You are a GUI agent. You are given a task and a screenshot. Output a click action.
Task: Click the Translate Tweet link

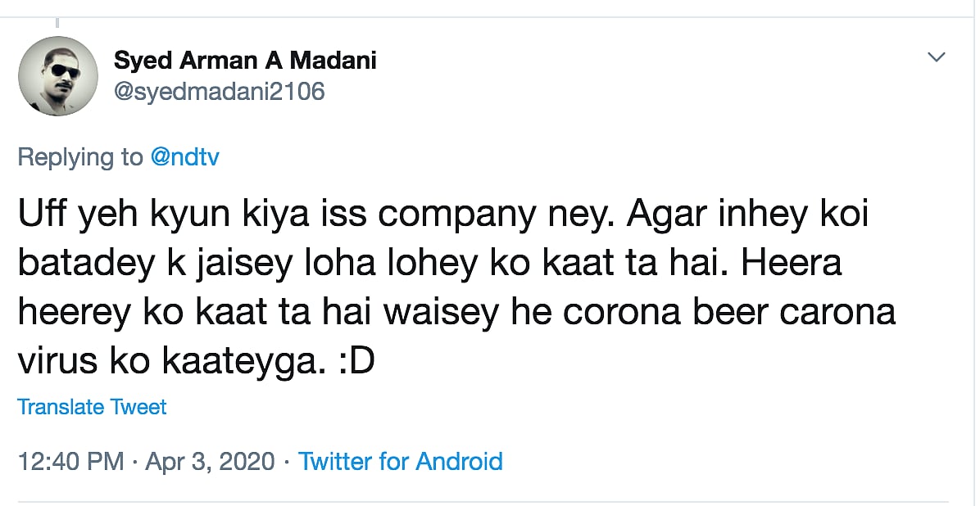click(92, 407)
